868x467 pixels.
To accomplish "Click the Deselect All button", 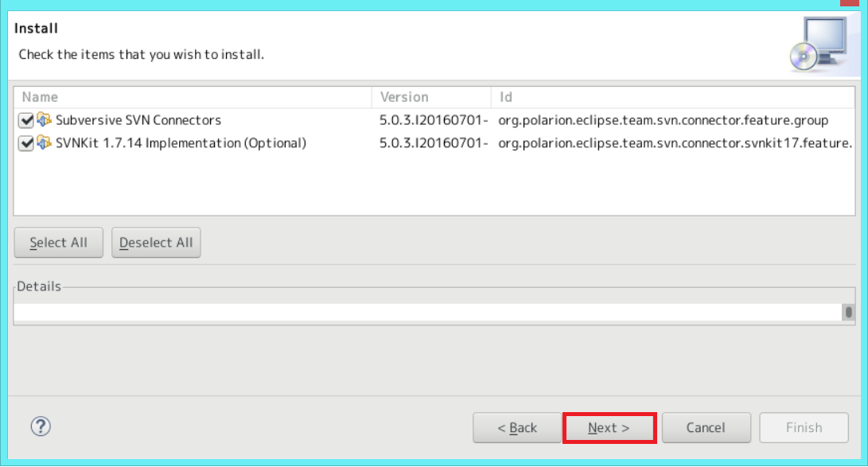I will click(x=156, y=243).
